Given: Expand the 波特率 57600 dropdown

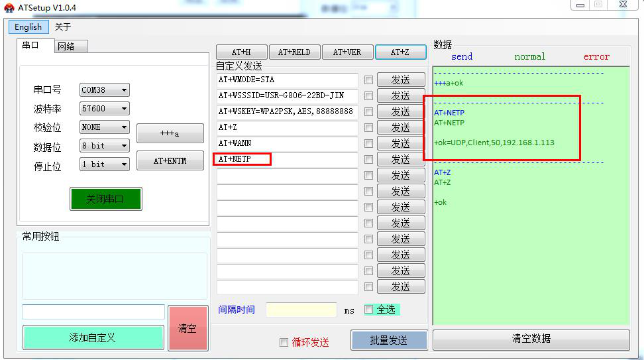Looking at the screenshot, I should 104,109.
